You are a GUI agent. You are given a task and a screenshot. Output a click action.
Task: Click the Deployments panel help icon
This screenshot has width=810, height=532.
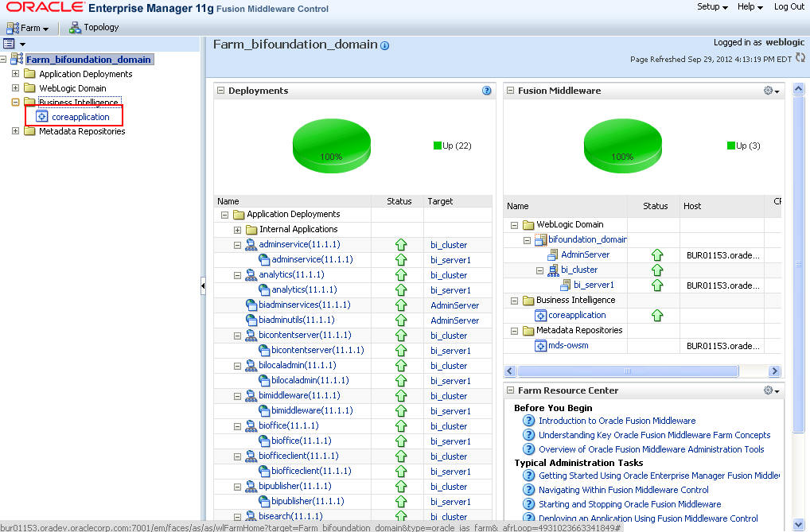pyautogui.click(x=486, y=91)
